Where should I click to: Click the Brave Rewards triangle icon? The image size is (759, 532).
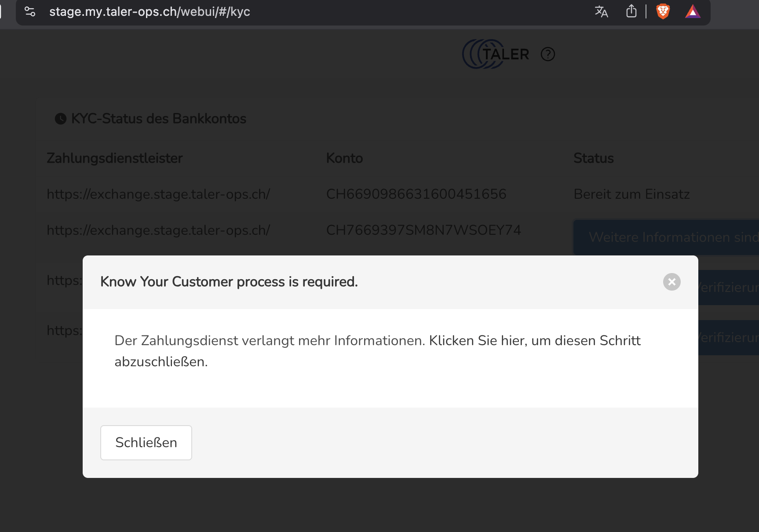[x=693, y=11]
